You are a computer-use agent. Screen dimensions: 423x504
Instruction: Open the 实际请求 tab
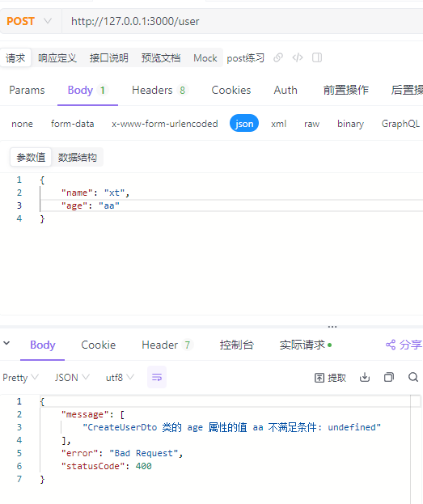tap(306, 345)
